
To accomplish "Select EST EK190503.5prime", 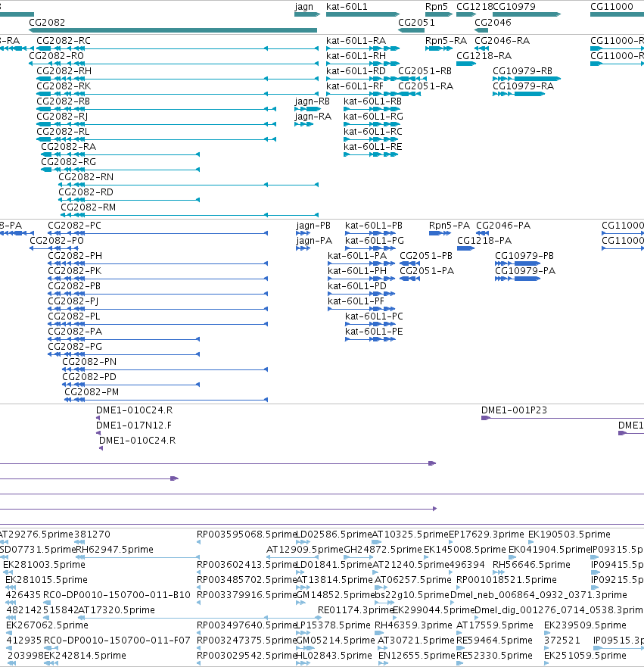I will (569, 535).
